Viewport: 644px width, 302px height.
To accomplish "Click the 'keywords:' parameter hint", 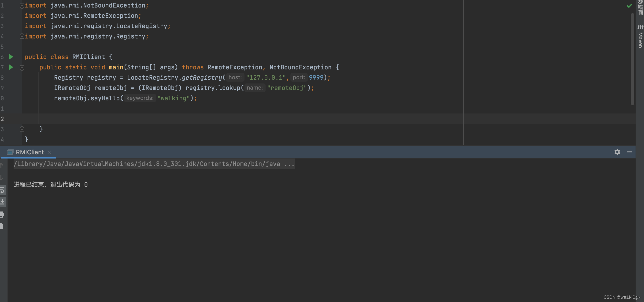I will (140, 98).
